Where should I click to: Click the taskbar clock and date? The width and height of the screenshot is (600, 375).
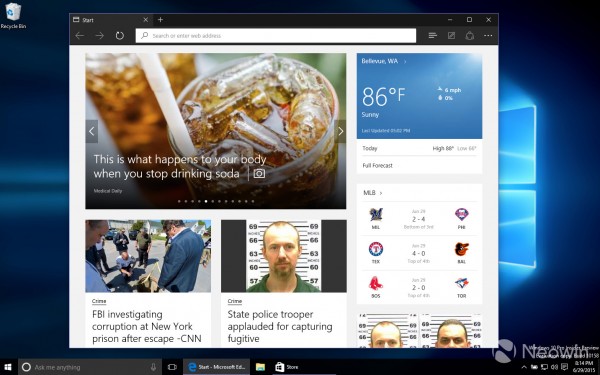coord(584,367)
